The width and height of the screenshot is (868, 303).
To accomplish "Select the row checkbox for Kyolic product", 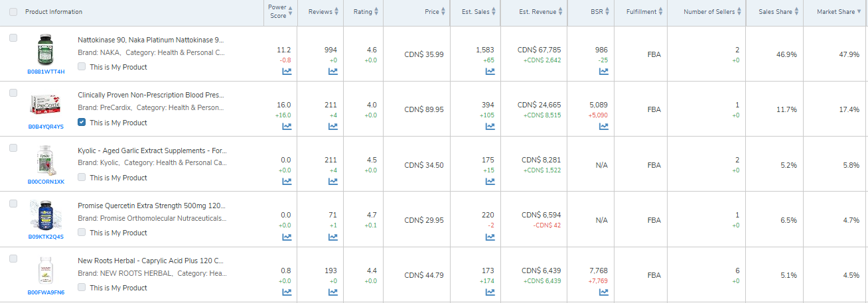I will pos(14,149).
